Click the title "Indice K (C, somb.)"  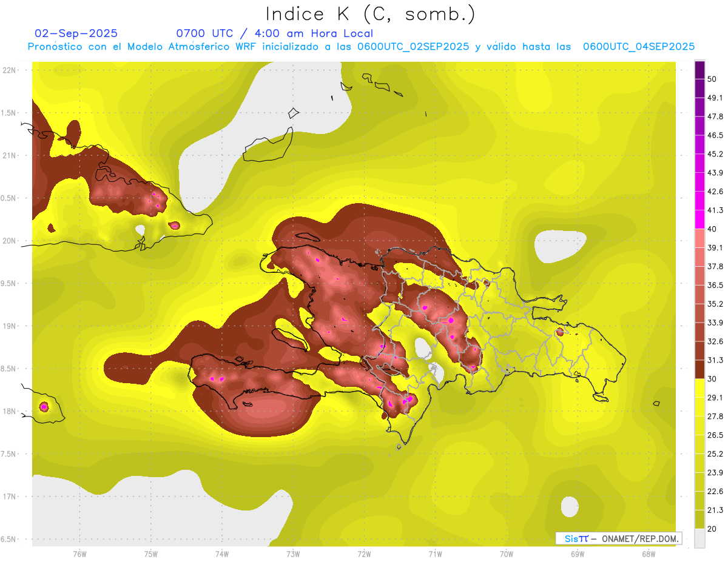pyautogui.click(x=371, y=14)
